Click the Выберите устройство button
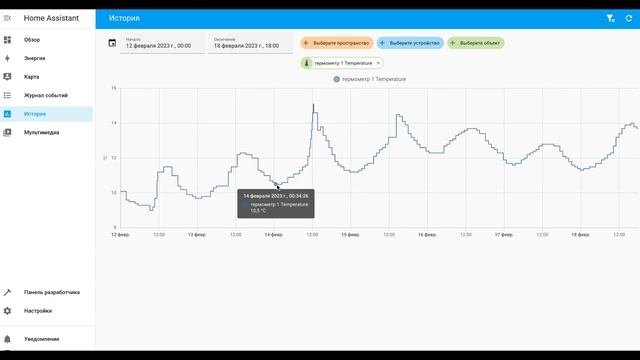The image size is (640, 360). tap(410, 43)
